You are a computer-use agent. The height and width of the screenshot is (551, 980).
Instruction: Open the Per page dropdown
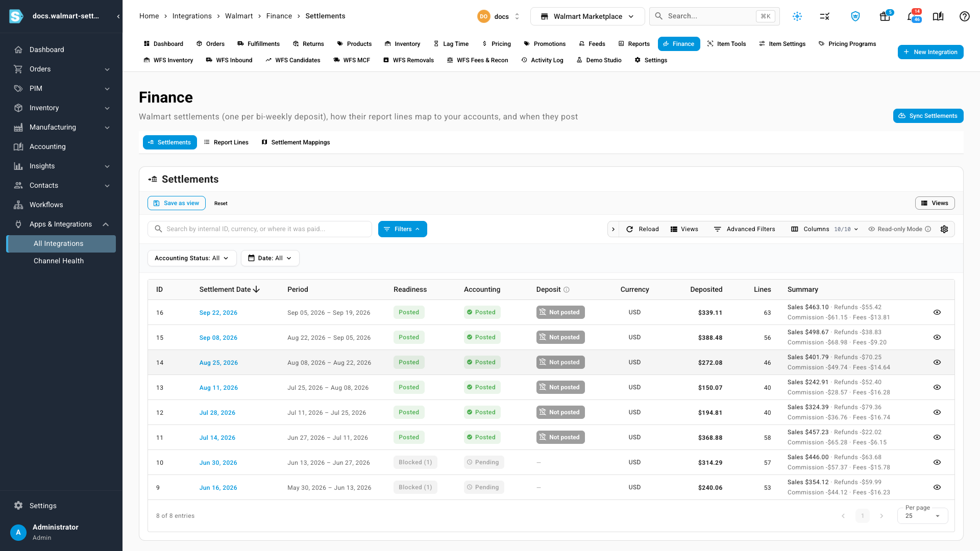pos(922,516)
